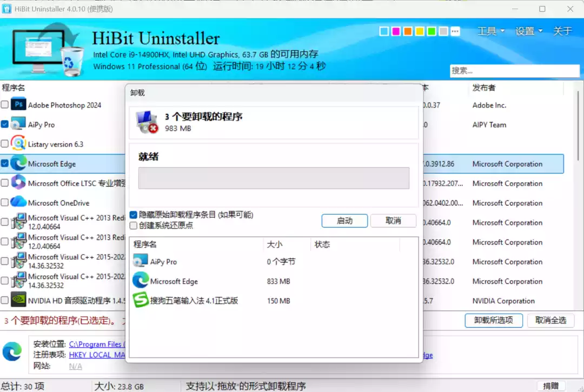Viewport: 584px width, 392px height.
Task: Click the 833 MB size cell
Action: (x=278, y=282)
